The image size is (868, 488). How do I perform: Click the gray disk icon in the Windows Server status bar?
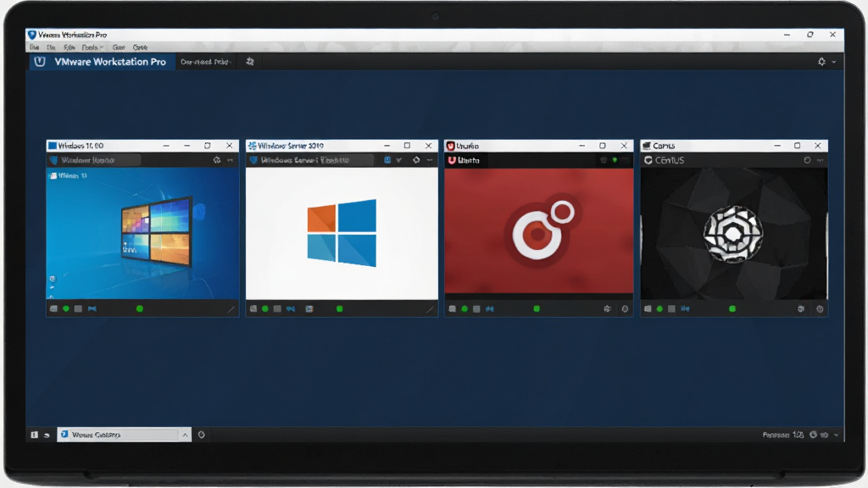tap(253, 308)
